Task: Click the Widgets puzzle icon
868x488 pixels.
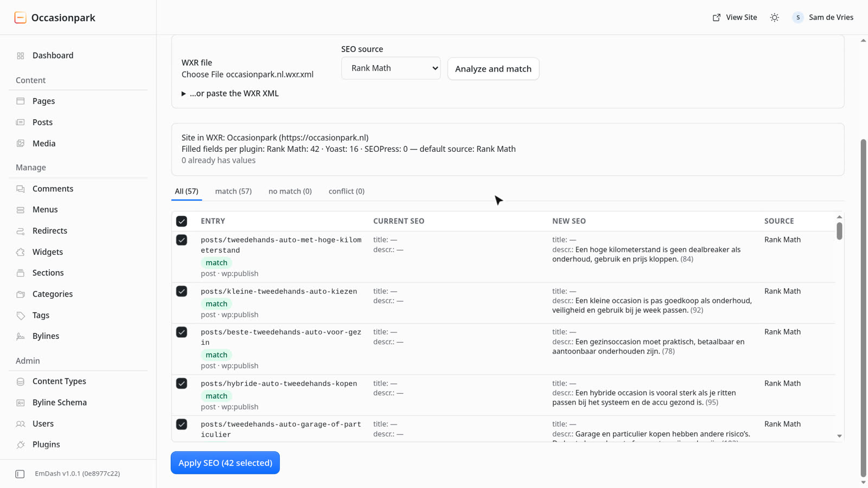Action: pyautogui.click(x=21, y=252)
